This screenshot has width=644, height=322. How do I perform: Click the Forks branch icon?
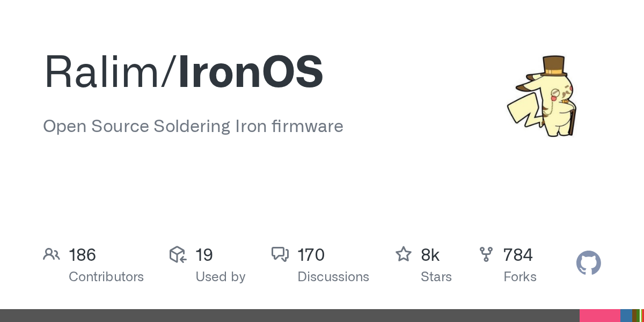point(486,254)
